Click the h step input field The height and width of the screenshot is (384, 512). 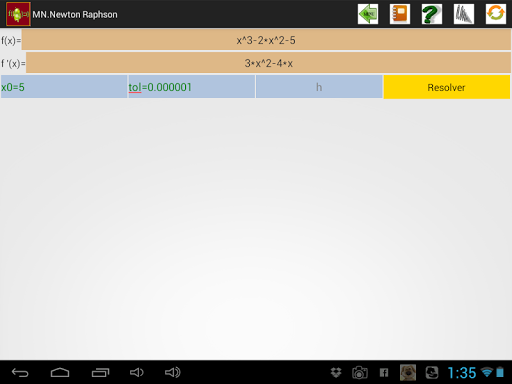[319, 87]
